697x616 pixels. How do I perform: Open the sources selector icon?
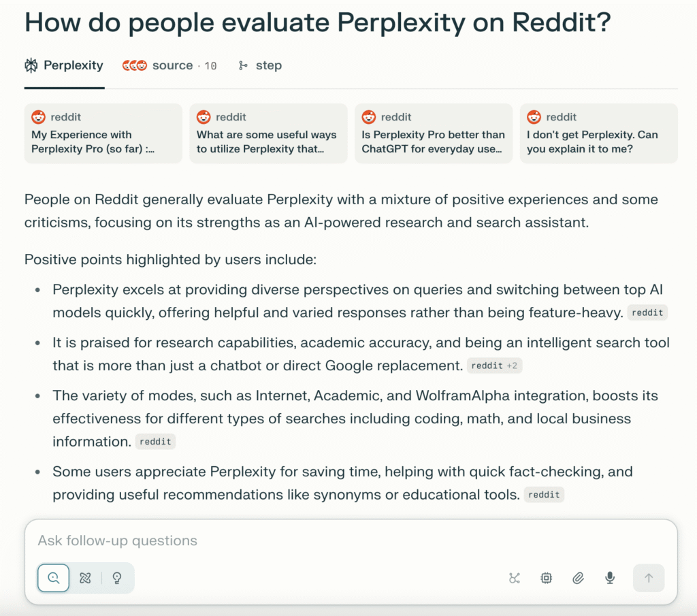514,579
